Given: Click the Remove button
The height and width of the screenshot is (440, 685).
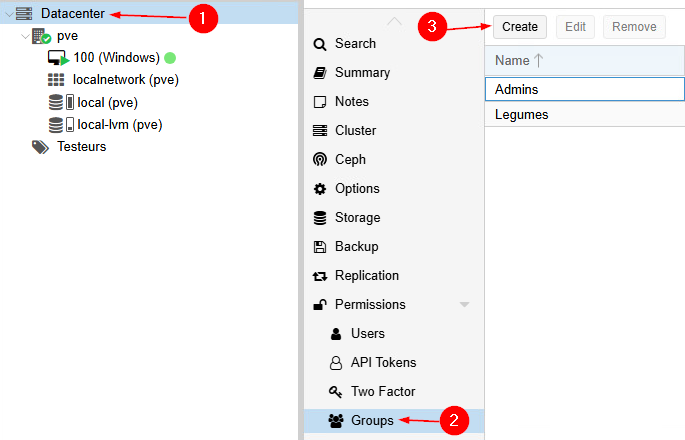Looking at the screenshot, I should click(634, 27).
